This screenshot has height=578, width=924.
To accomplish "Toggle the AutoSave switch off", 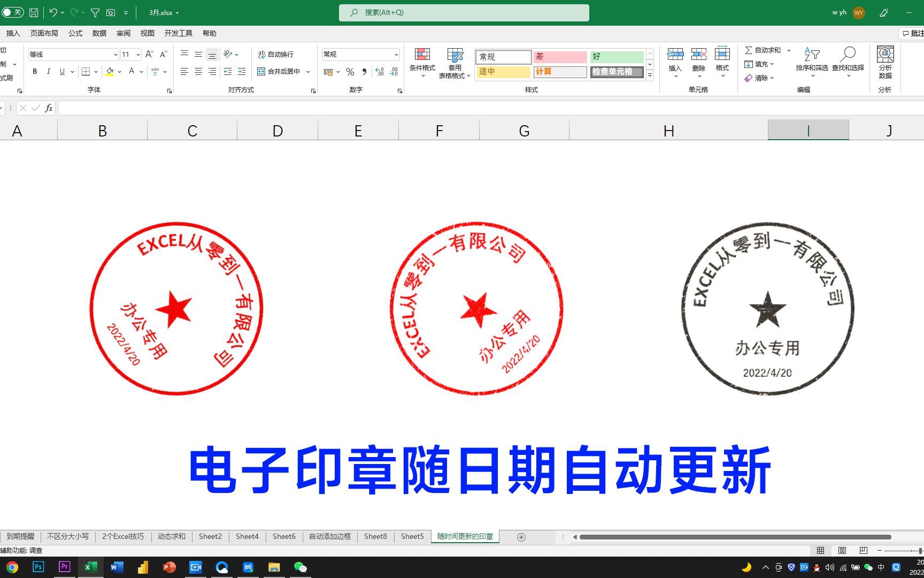I will click(13, 12).
